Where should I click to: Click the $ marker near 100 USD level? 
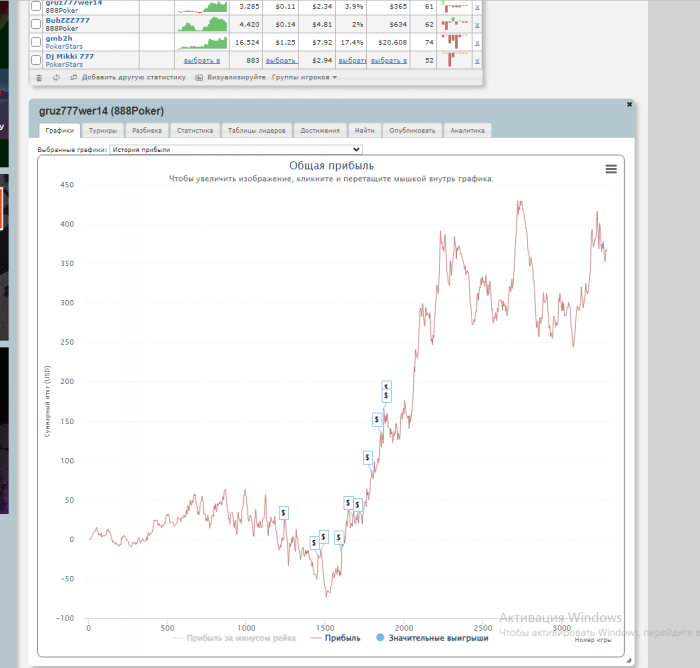pos(367,457)
